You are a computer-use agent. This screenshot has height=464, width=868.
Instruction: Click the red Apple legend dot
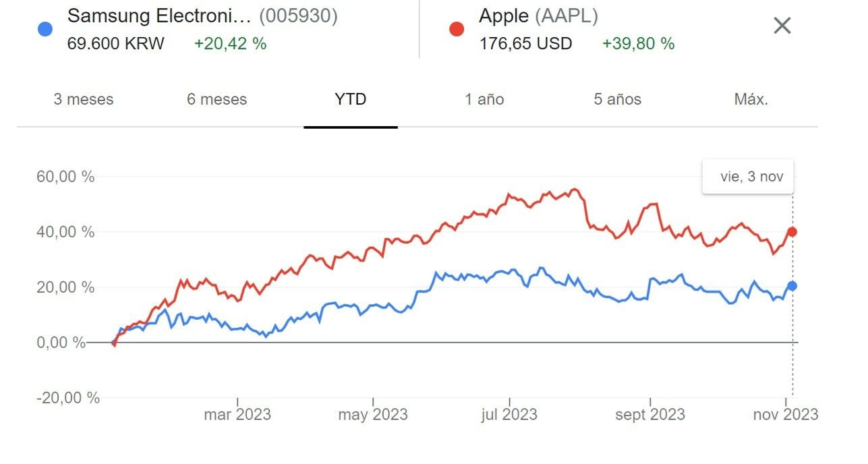coord(457,30)
